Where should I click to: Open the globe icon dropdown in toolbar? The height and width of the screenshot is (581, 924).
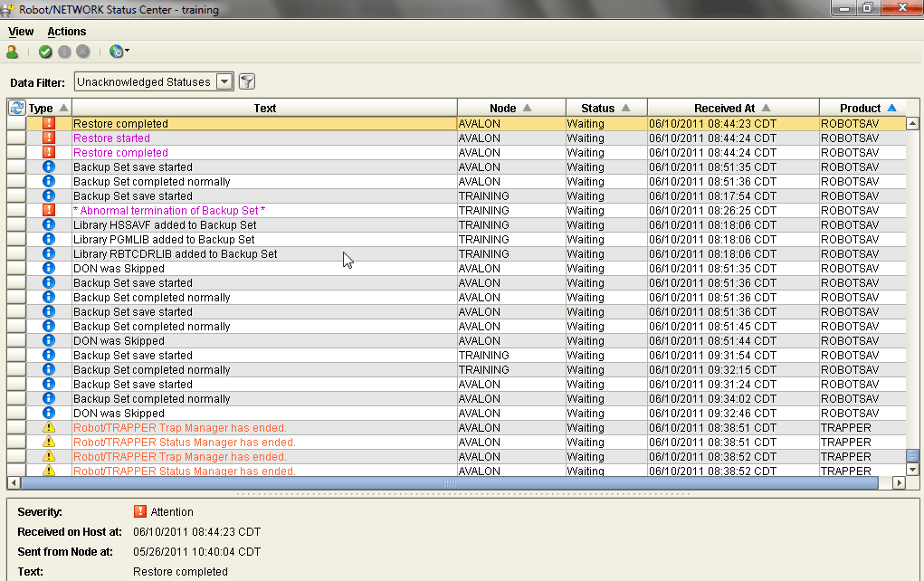coord(119,52)
